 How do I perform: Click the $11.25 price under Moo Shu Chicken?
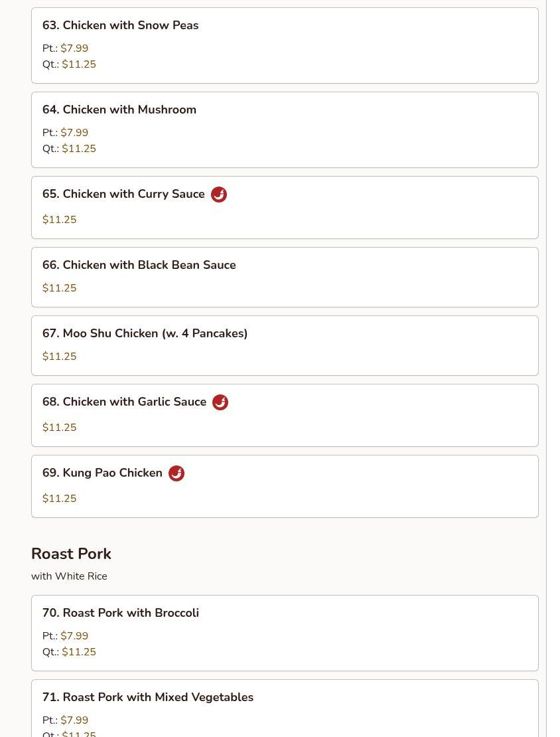[x=60, y=357]
